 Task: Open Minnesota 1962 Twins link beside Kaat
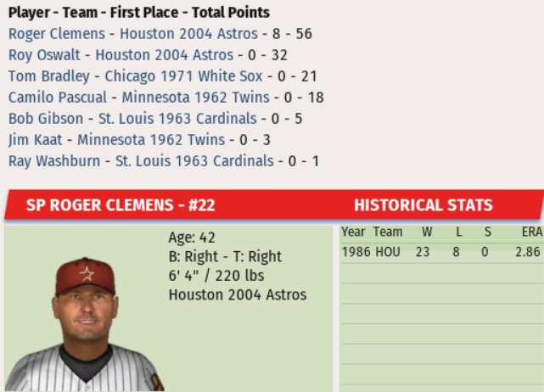(152, 140)
